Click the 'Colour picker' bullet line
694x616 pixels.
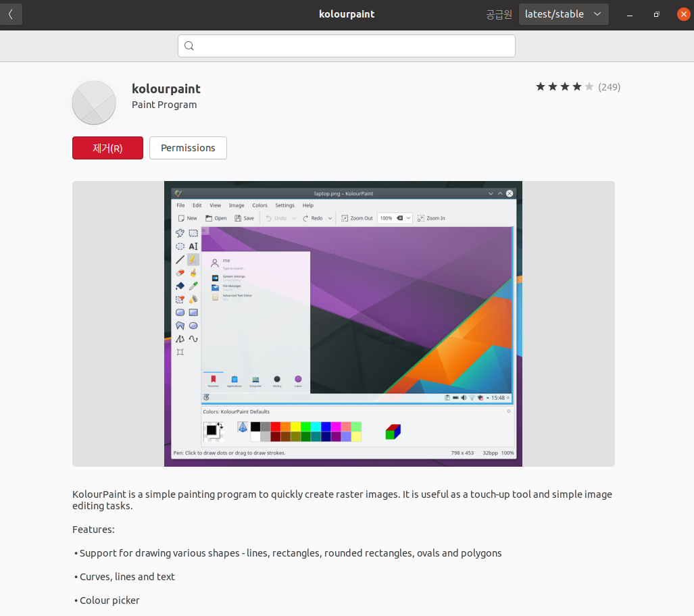click(107, 600)
